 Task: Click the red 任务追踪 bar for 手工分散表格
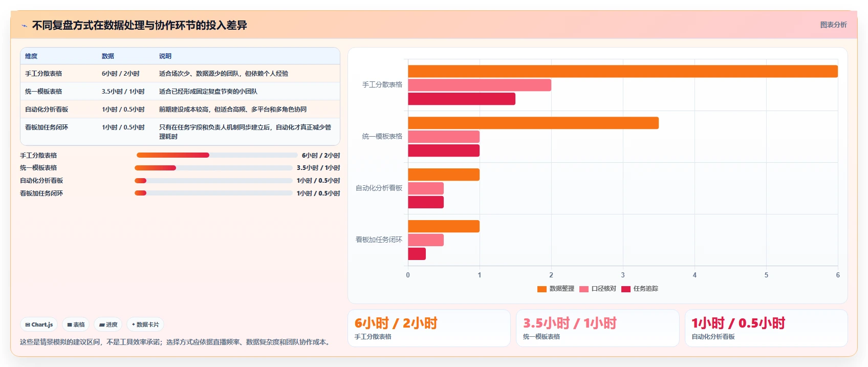(462, 99)
